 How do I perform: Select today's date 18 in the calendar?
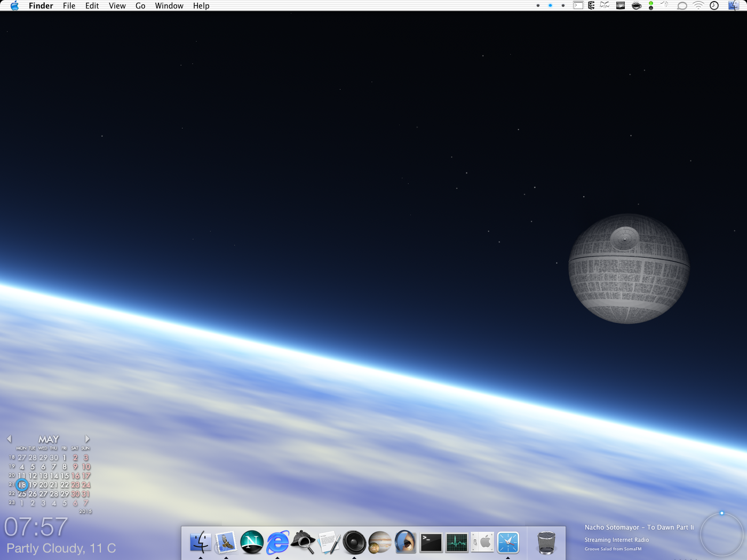tap(22, 485)
